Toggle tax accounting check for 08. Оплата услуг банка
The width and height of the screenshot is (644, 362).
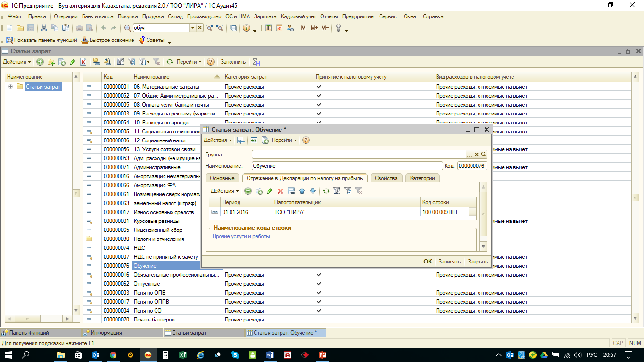[x=319, y=105]
